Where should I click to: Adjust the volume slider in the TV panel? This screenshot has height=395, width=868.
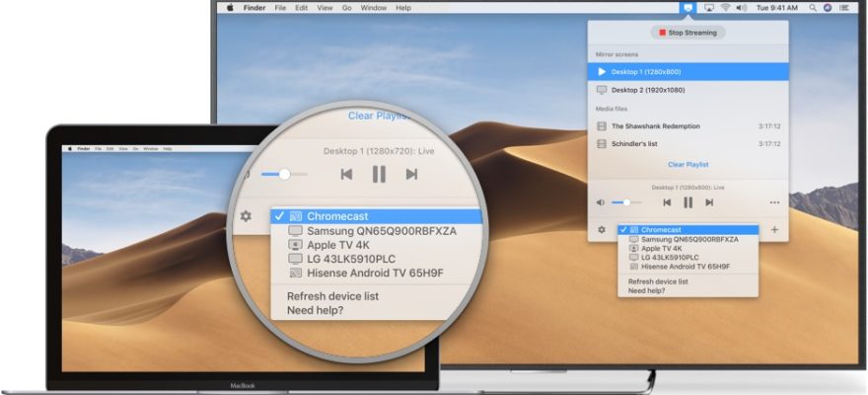coord(626,202)
